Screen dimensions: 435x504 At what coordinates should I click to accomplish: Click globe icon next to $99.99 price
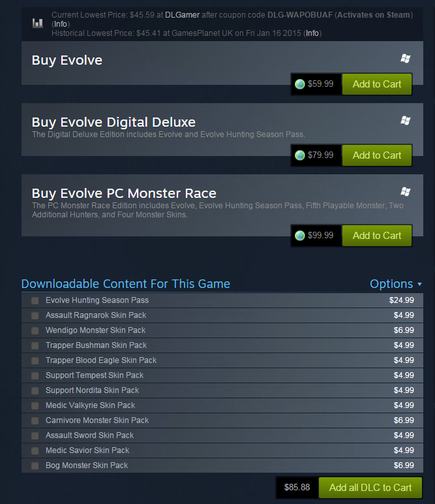click(x=300, y=236)
